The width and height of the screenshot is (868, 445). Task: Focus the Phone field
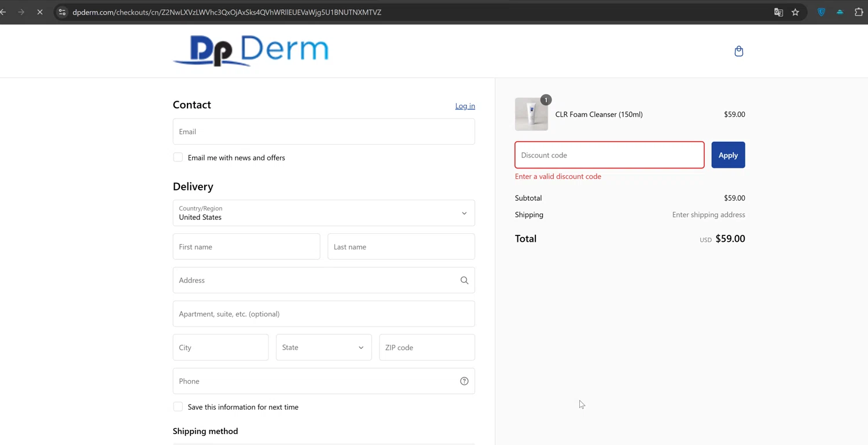pyautogui.click(x=324, y=381)
